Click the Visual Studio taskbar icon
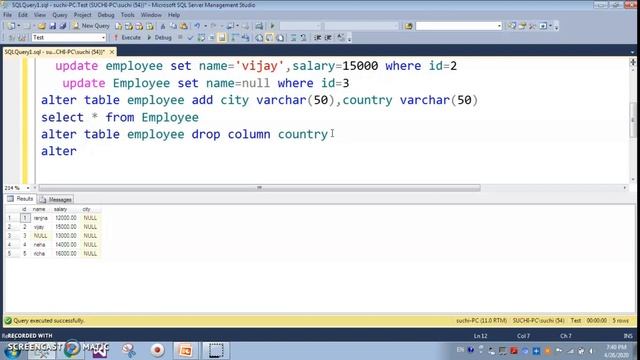The height and width of the screenshot is (360, 640). pyautogui.click(x=99, y=350)
